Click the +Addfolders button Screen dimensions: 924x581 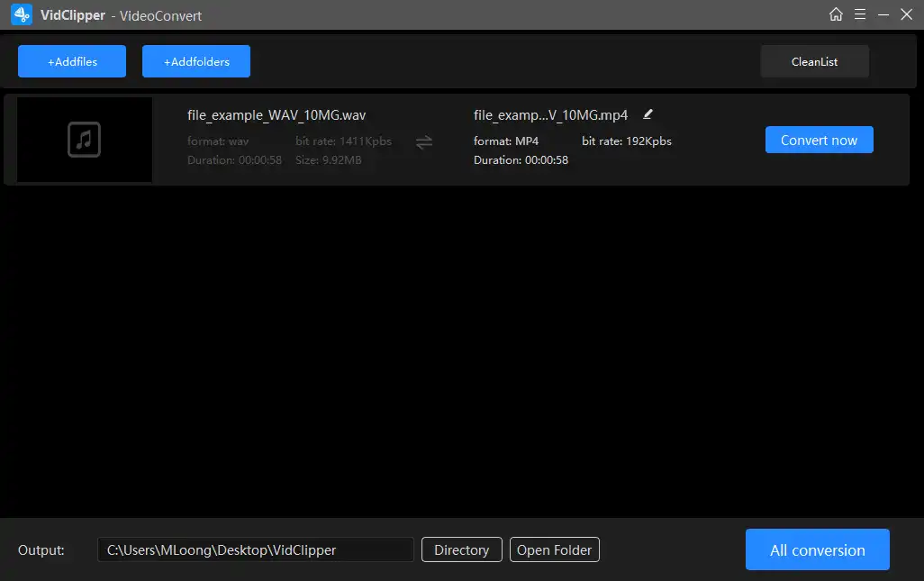click(196, 61)
